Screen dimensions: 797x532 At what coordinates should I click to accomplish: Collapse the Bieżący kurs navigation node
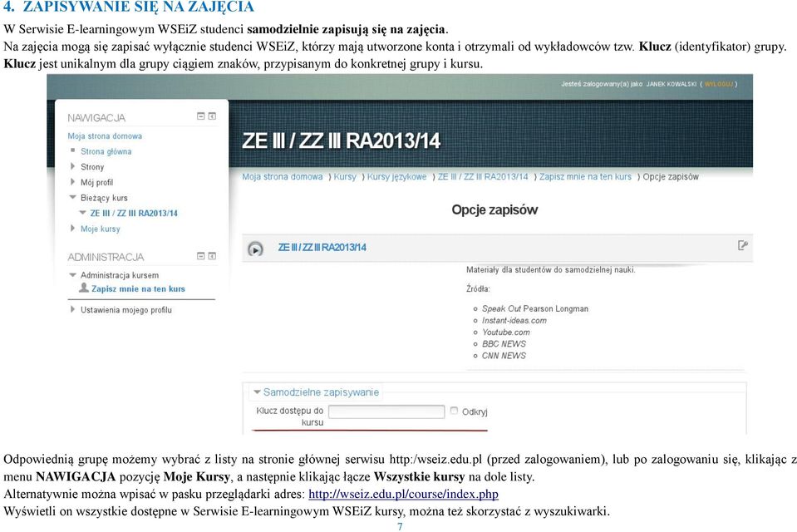(x=72, y=197)
